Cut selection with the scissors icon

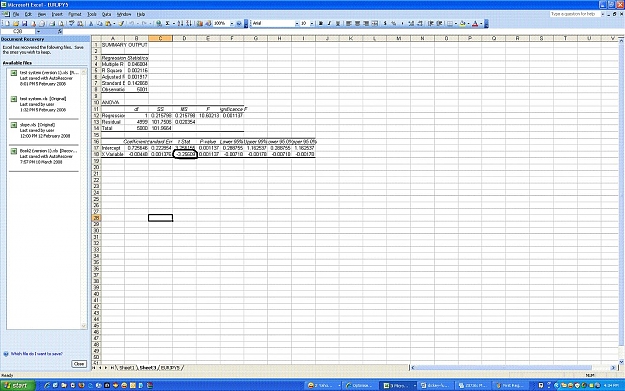click(x=90, y=24)
